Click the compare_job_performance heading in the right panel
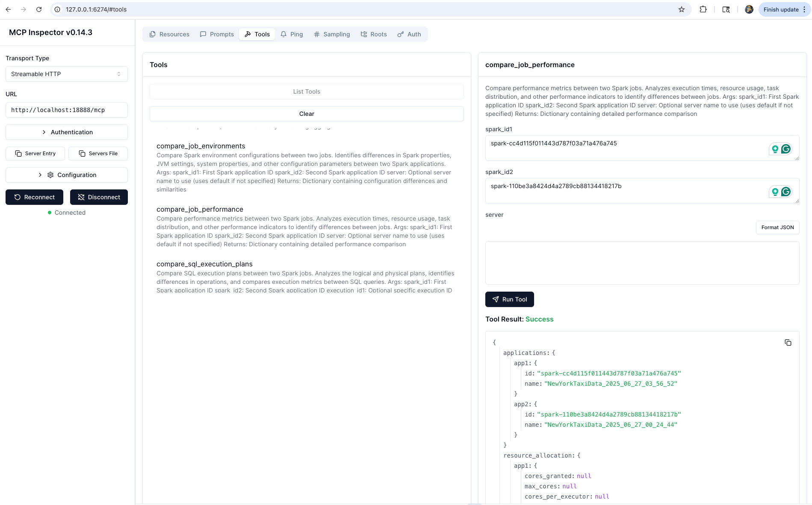 coord(530,65)
